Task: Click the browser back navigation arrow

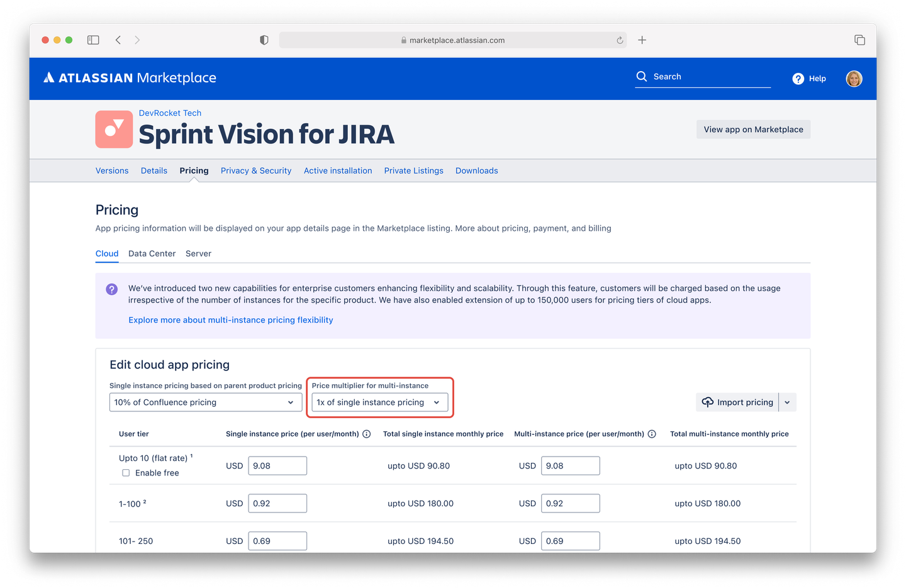Action: tap(118, 40)
